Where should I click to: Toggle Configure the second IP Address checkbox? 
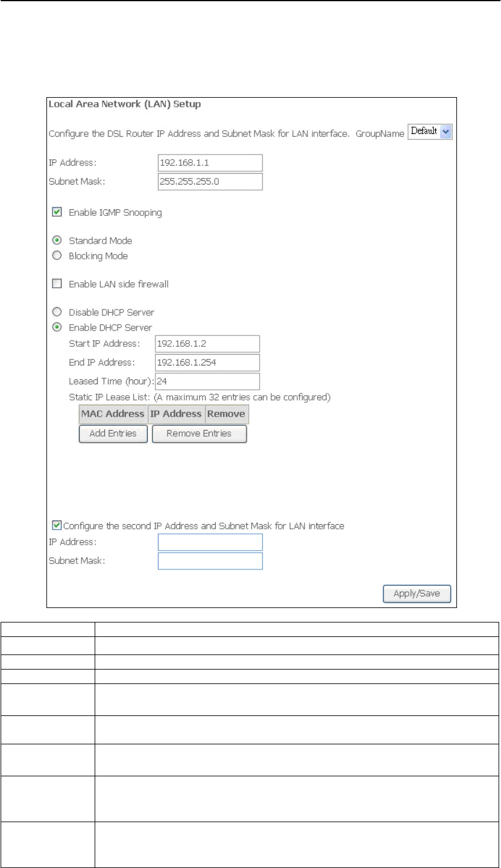click(x=57, y=525)
